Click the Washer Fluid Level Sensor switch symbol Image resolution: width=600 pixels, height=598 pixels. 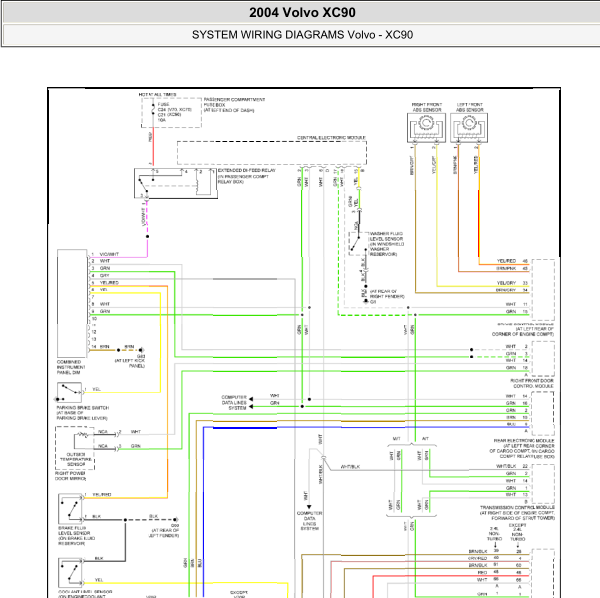358,243
